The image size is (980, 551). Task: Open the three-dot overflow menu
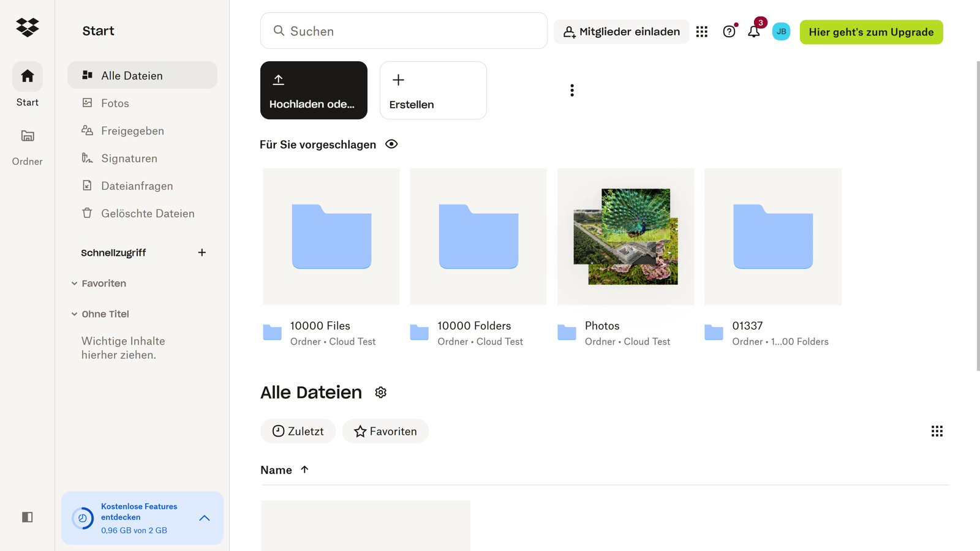[x=571, y=90]
